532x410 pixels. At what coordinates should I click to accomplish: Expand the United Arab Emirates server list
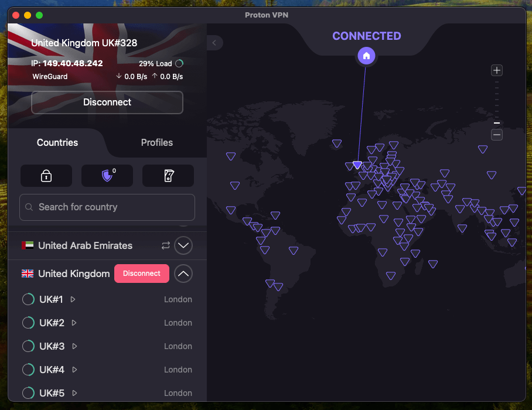pos(183,245)
